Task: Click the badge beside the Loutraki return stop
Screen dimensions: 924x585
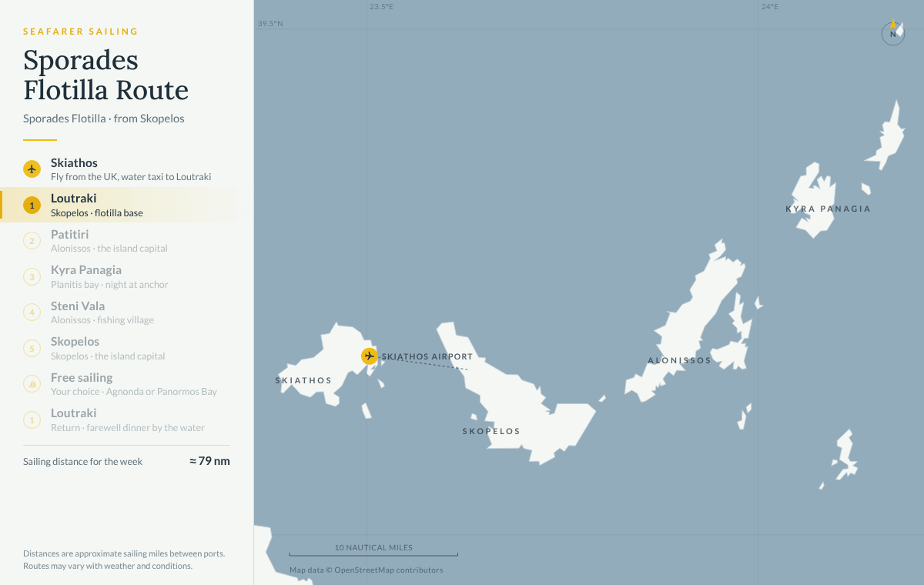Action: tap(32, 420)
